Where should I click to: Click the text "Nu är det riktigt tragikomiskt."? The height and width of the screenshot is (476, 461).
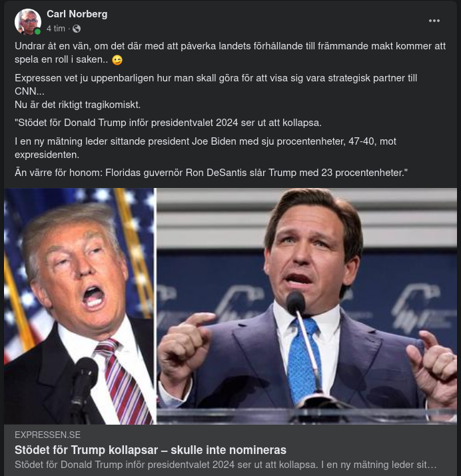click(x=77, y=105)
